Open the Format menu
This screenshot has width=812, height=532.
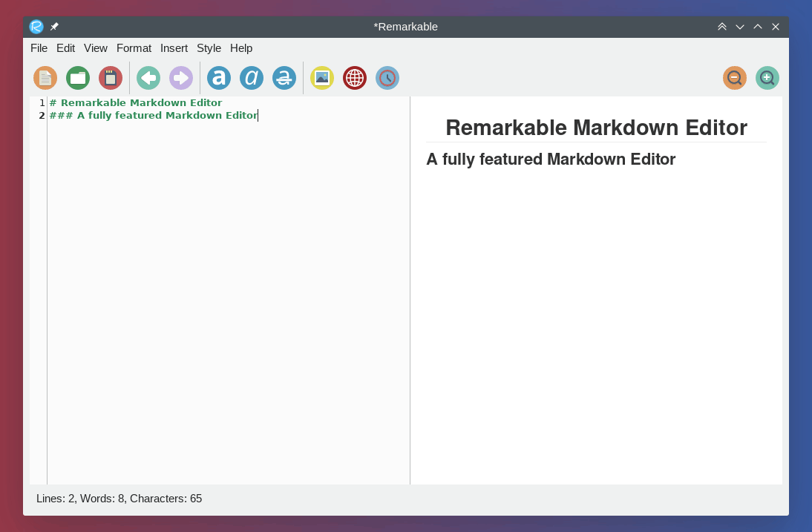(134, 48)
